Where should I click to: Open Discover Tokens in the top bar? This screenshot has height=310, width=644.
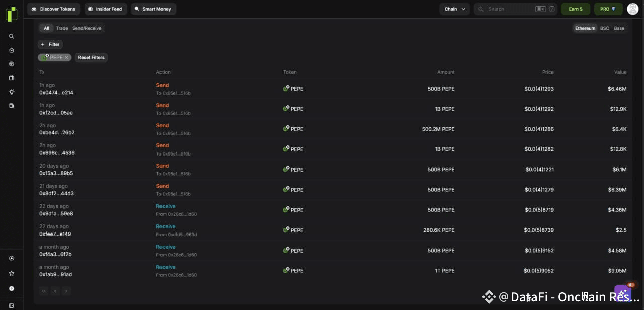pyautogui.click(x=53, y=9)
